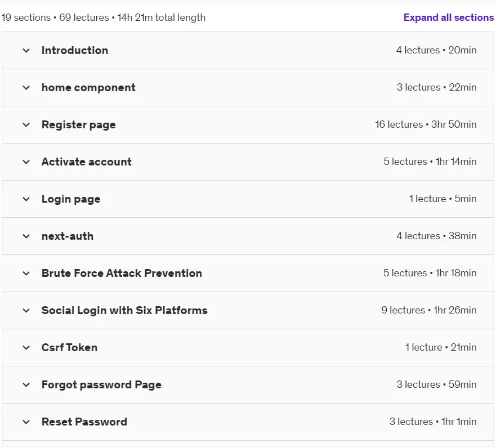This screenshot has height=448, width=496.
Task: Expand Forgot password Page arrow
Action: click(26, 385)
